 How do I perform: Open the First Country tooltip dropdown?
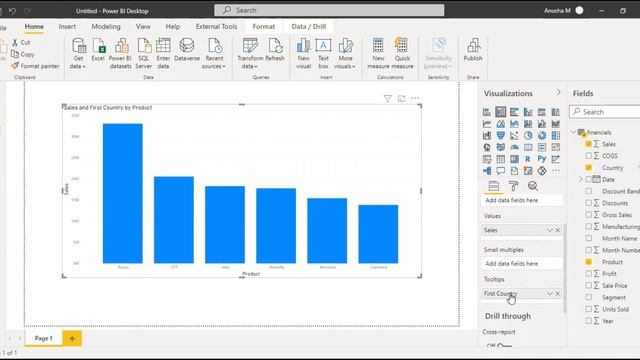pyautogui.click(x=549, y=294)
